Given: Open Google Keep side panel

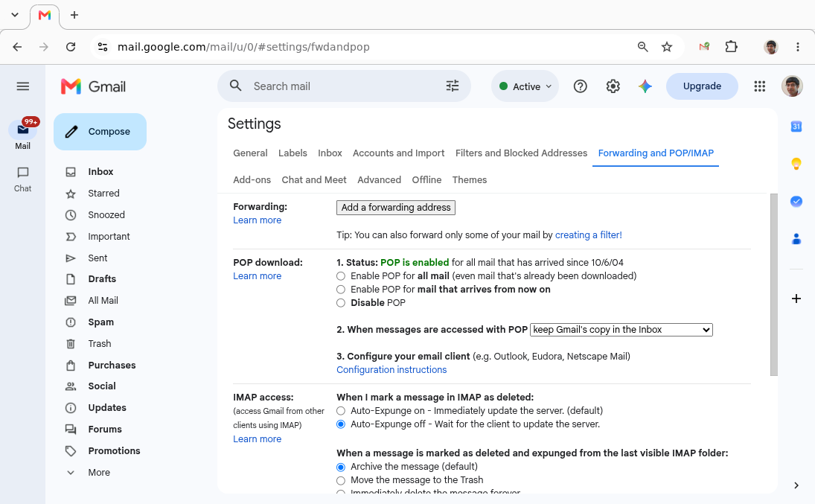Looking at the screenshot, I should tap(796, 164).
